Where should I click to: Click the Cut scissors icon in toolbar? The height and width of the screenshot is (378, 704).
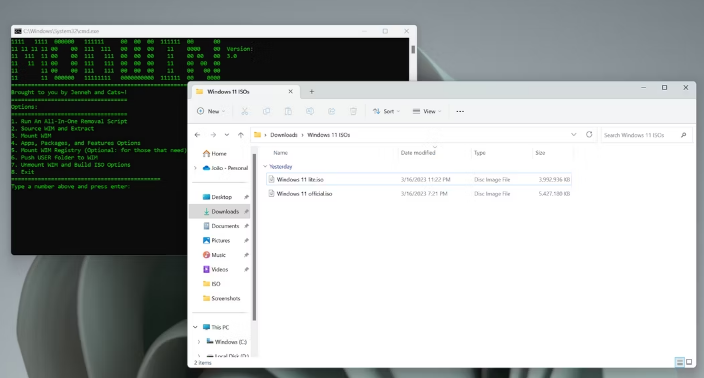point(244,111)
